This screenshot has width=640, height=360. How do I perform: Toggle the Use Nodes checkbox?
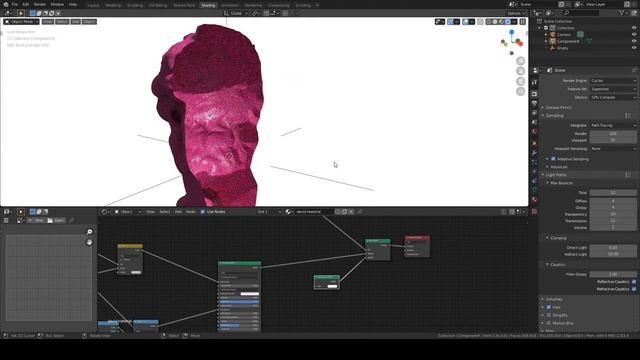(x=203, y=212)
